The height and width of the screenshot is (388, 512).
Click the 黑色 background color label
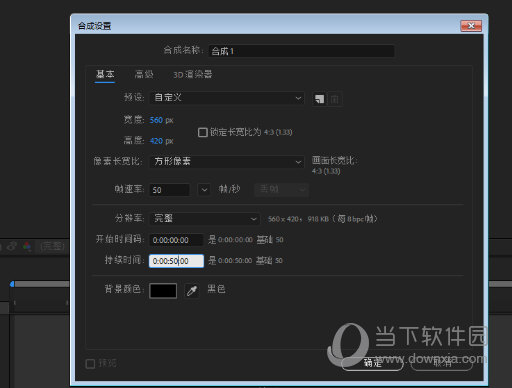pos(216,289)
